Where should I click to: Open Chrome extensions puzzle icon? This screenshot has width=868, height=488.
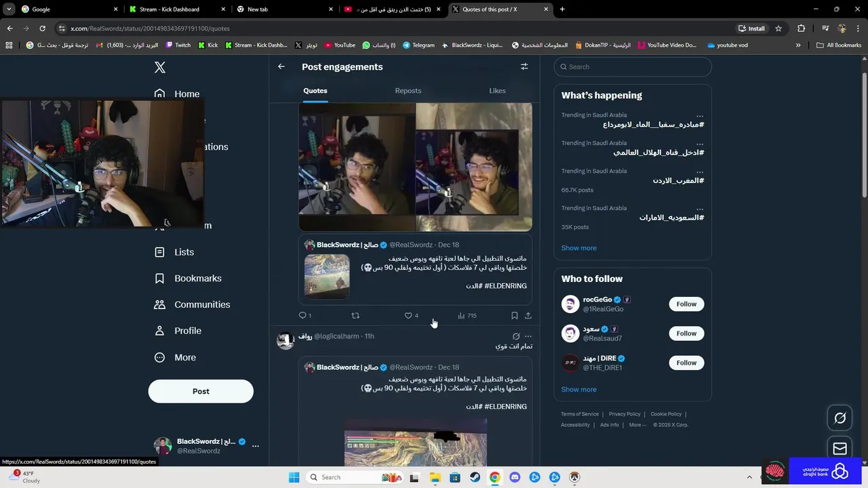coord(801,28)
